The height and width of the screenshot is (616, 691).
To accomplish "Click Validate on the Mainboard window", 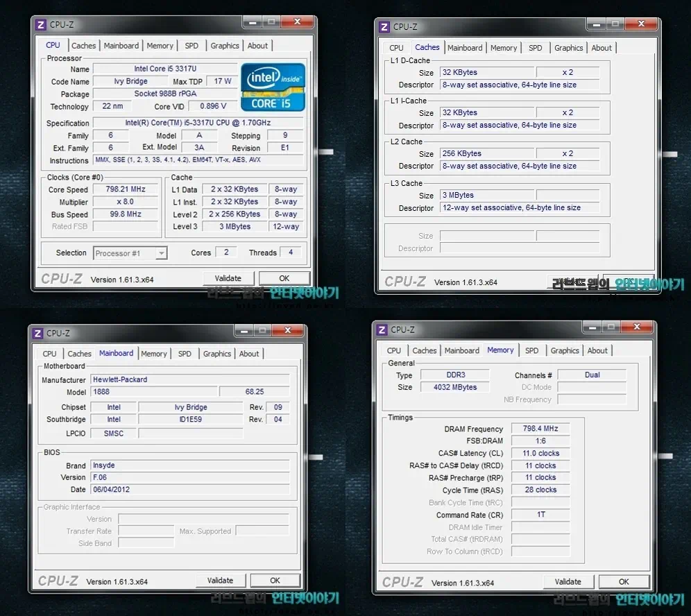I will (221, 580).
